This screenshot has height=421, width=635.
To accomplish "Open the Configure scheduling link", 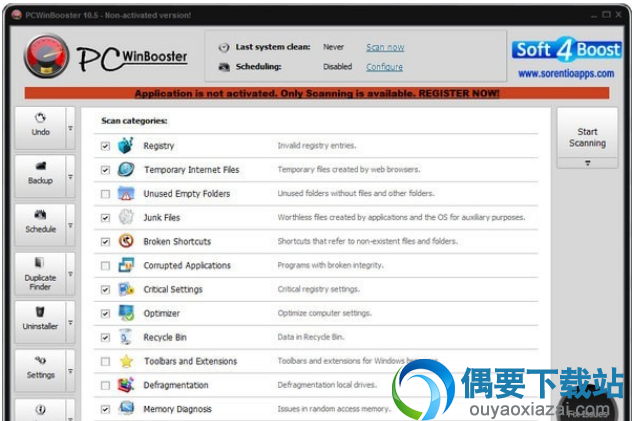I will 384,67.
